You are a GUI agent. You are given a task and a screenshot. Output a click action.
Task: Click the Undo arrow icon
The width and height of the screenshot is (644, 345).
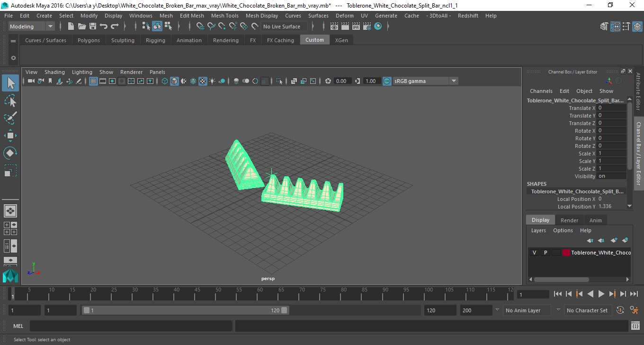click(x=104, y=27)
